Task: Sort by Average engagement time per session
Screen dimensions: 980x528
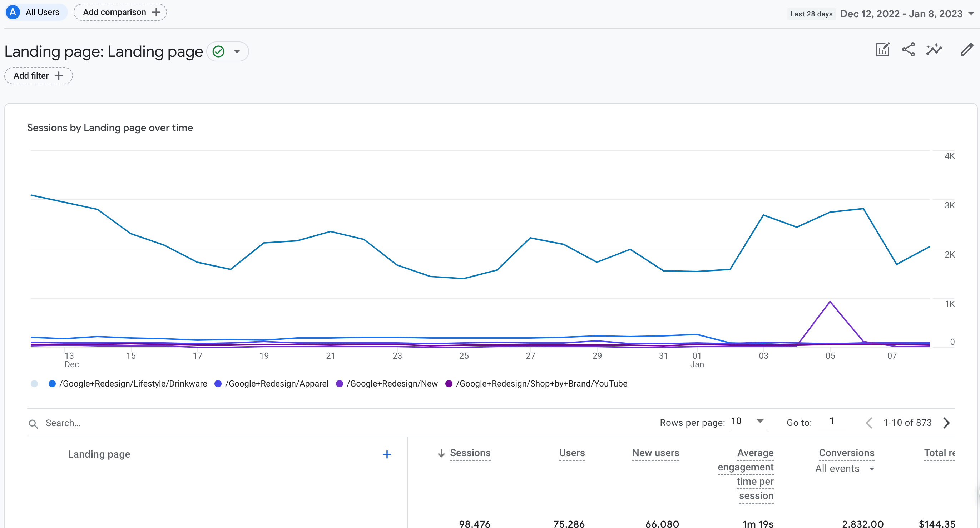Action: click(746, 474)
